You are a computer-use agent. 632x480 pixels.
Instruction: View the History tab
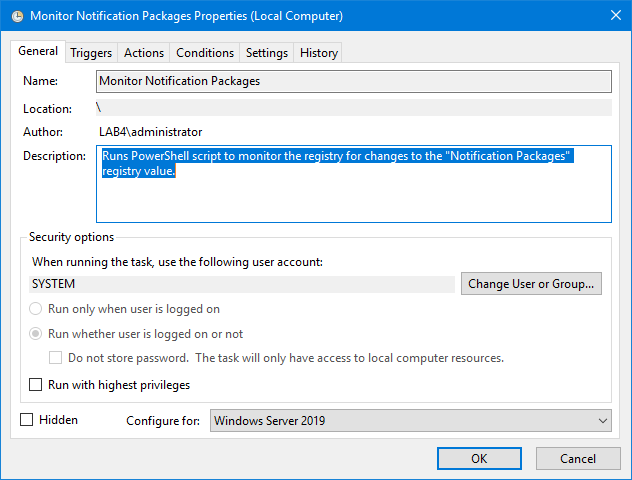[319, 53]
